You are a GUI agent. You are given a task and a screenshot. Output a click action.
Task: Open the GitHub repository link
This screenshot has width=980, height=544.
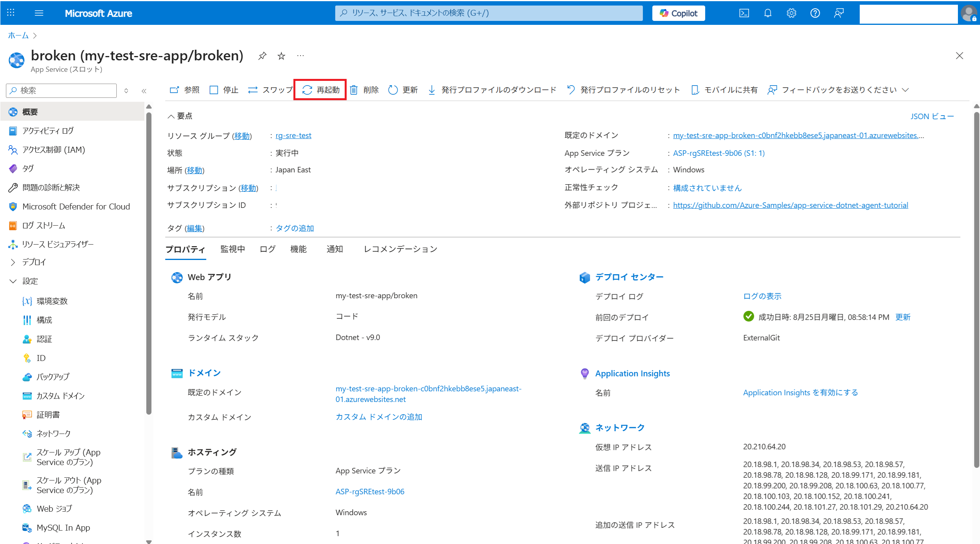pyautogui.click(x=790, y=205)
